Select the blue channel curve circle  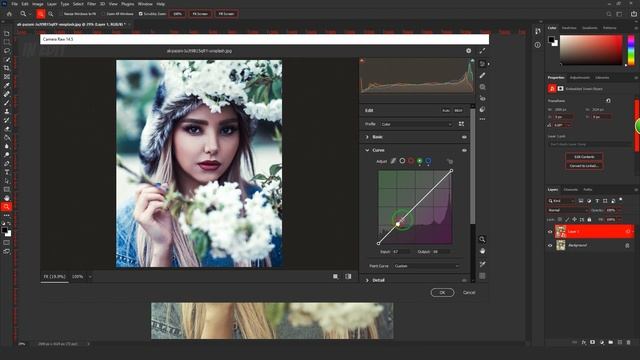[x=428, y=161]
